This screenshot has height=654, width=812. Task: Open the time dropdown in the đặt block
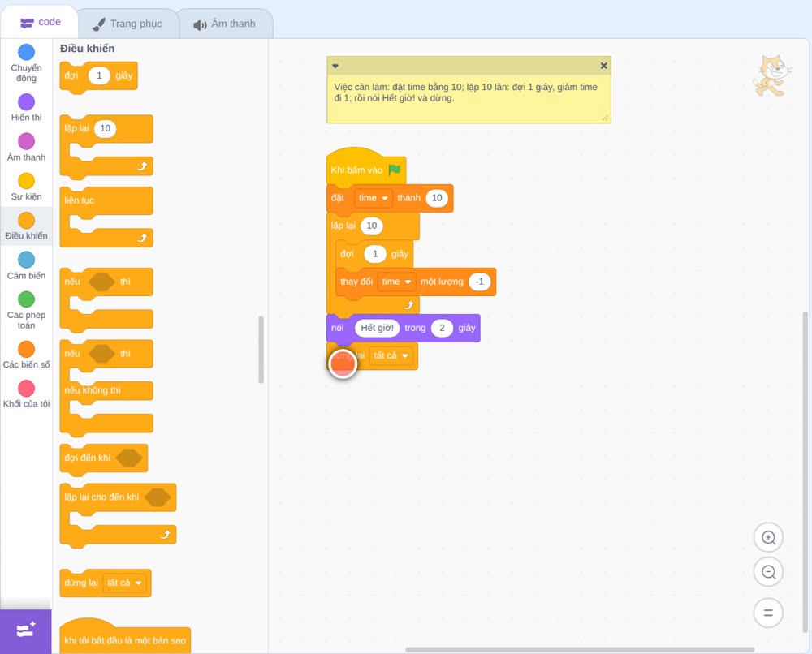pyautogui.click(x=374, y=198)
